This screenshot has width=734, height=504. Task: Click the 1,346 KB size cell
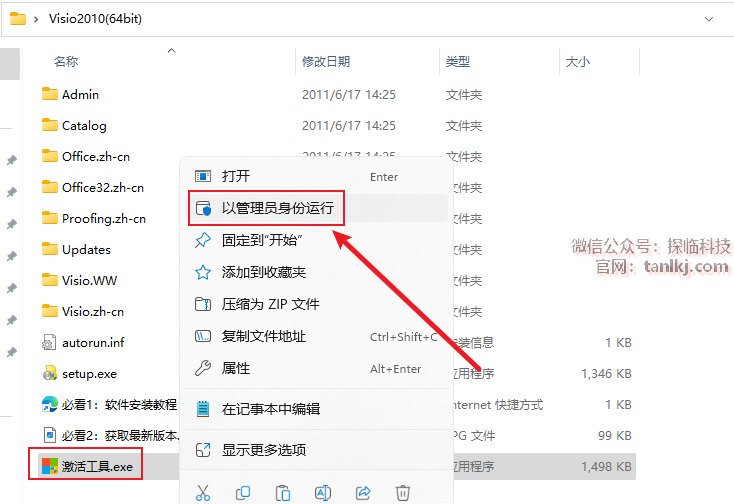(x=606, y=373)
